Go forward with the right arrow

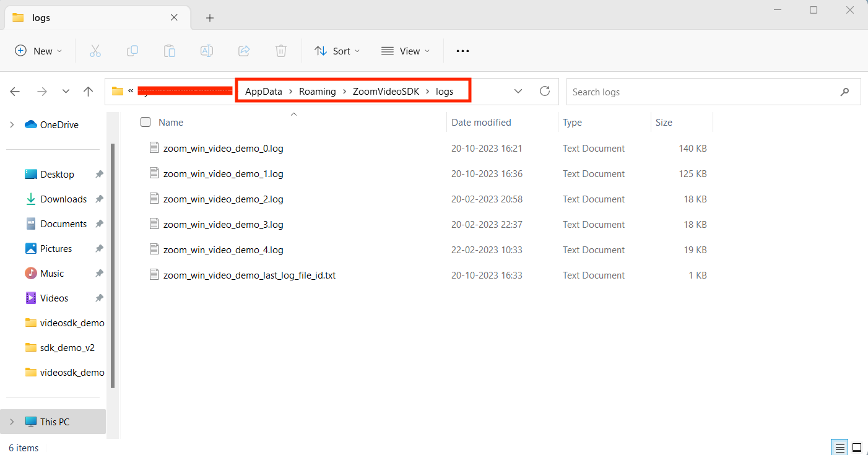41,92
